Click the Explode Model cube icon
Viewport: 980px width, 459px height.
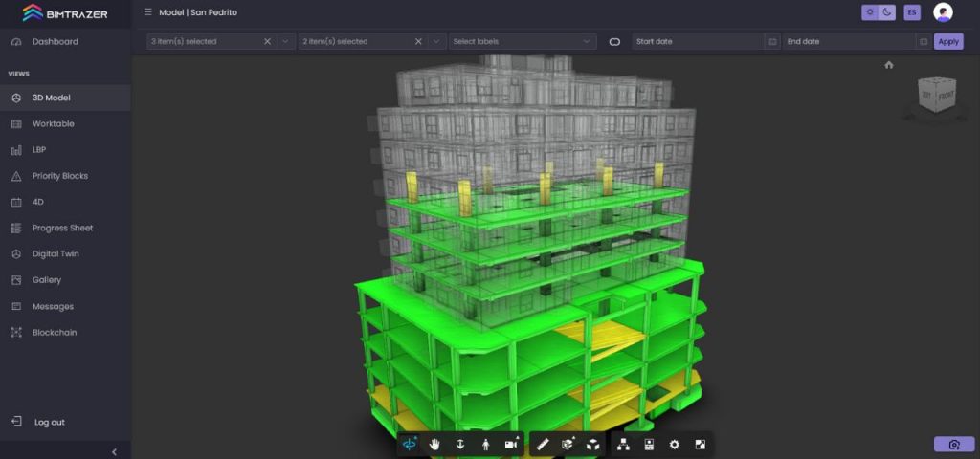(593, 445)
